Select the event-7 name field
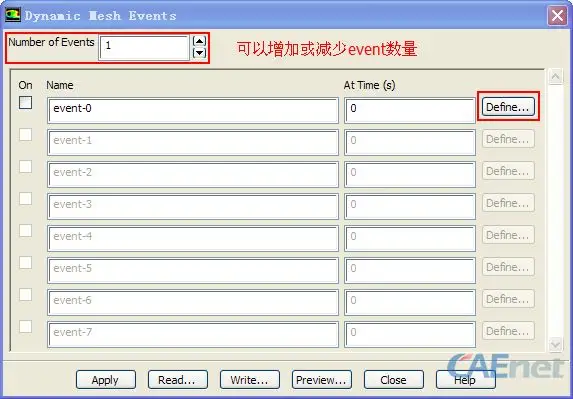Screen dimensions: 573x399 pos(193,334)
